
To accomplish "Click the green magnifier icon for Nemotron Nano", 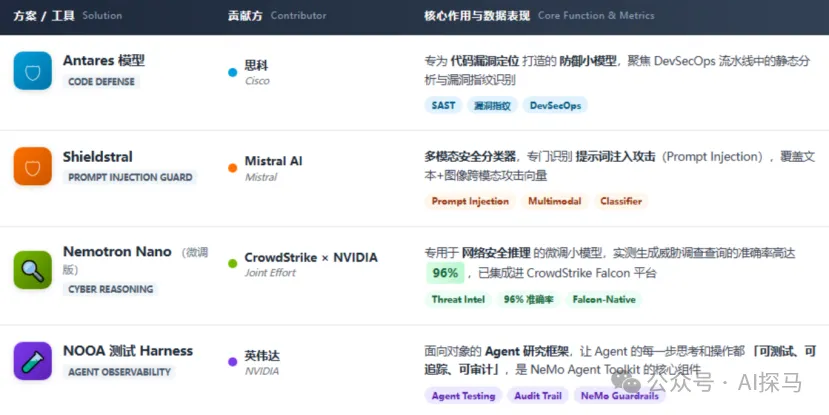I will (x=33, y=270).
